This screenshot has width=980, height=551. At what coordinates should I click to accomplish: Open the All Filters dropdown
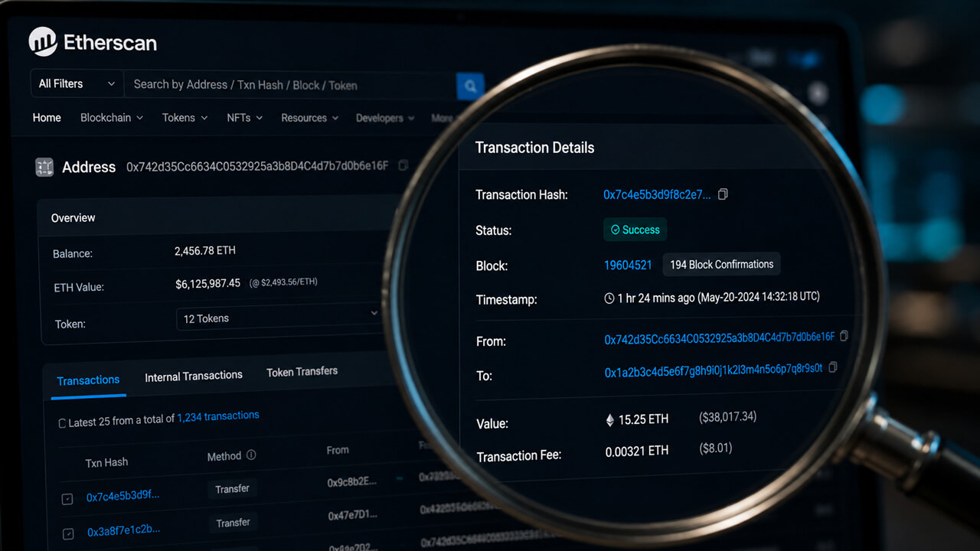click(77, 84)
